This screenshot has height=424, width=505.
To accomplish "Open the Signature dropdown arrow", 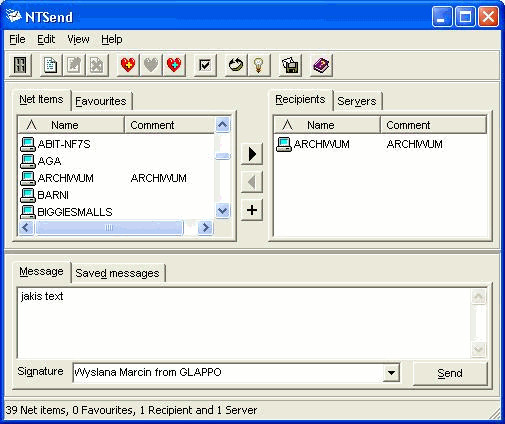I will pos(391,372).
